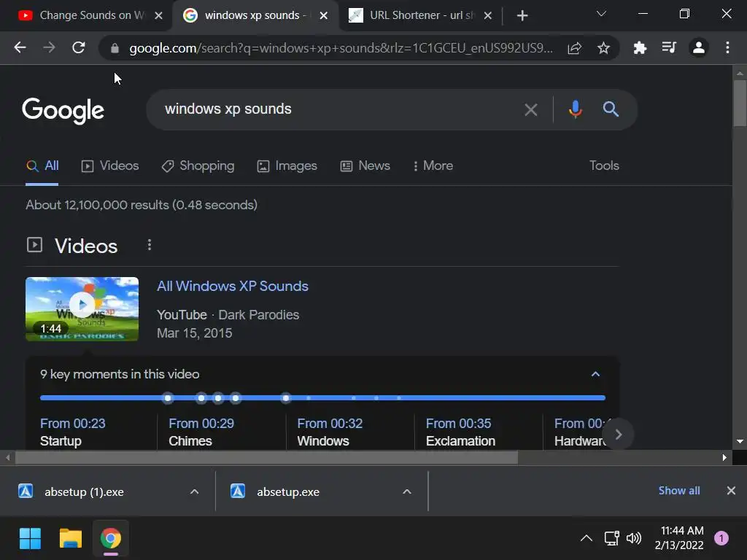The width and height of the screenshot is (747, 560).
Task: Open the absetup (1).exe download
Action: coord(84,492)
